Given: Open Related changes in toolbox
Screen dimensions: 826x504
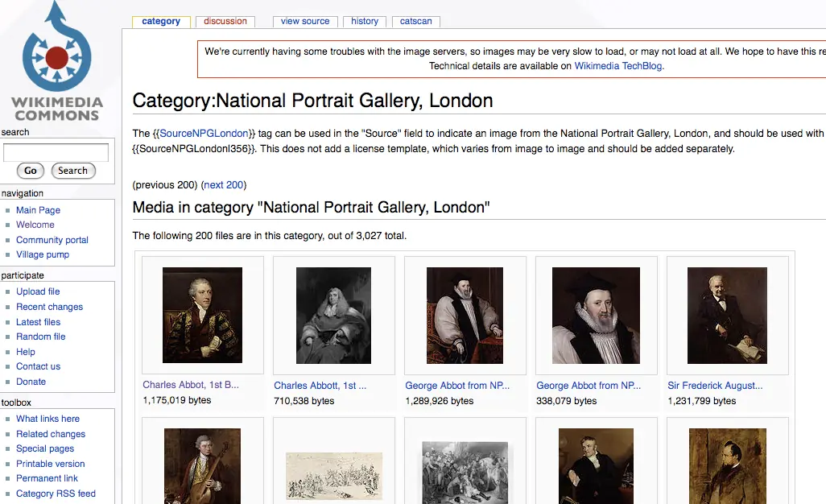Looking at the screenshot, I should click(x=51, y=434).
